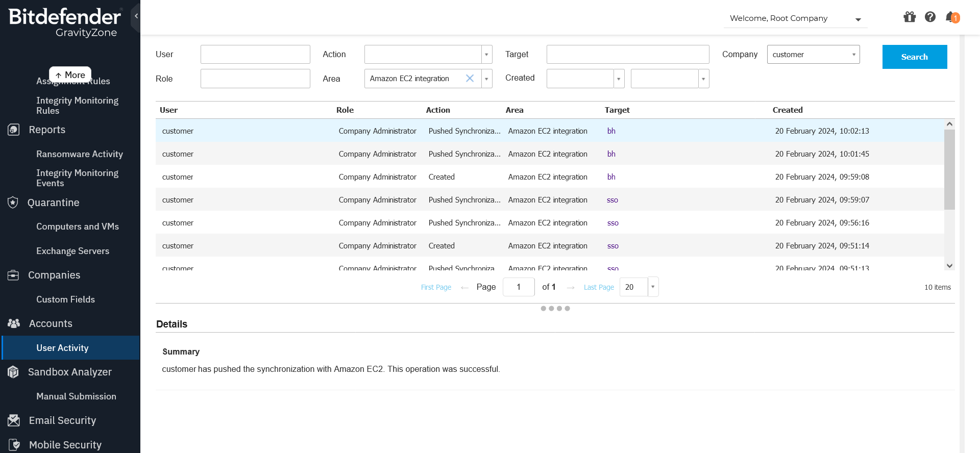
Task: Open the Help question mark icon
Action: [930, 17]
